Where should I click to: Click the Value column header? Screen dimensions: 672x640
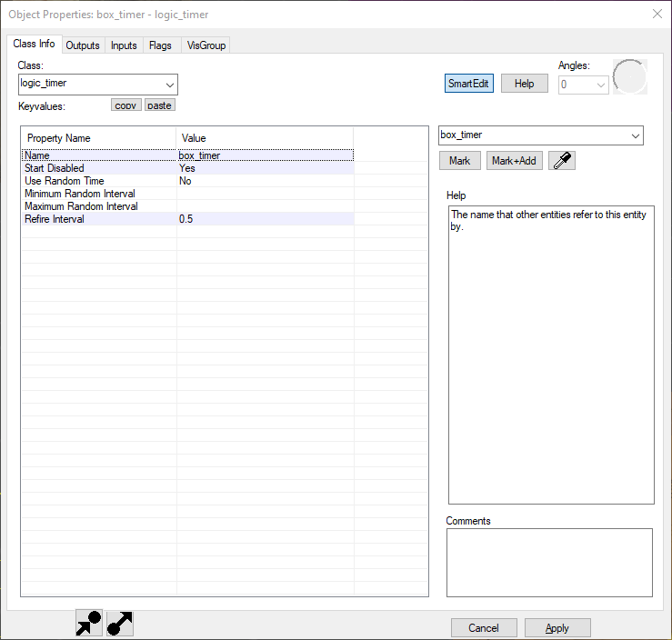pos(265,138)
